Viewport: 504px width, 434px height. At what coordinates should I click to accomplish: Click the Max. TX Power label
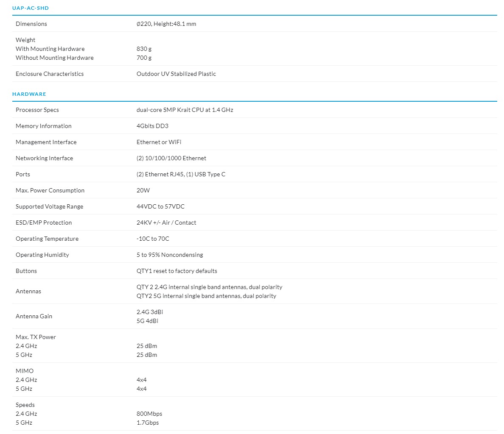(36, 337)
